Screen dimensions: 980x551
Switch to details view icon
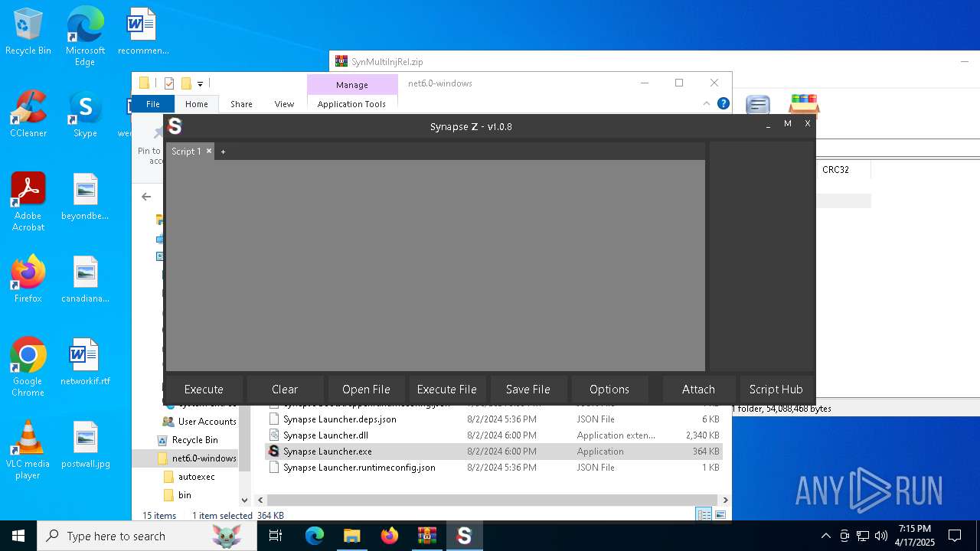[704, 515]
